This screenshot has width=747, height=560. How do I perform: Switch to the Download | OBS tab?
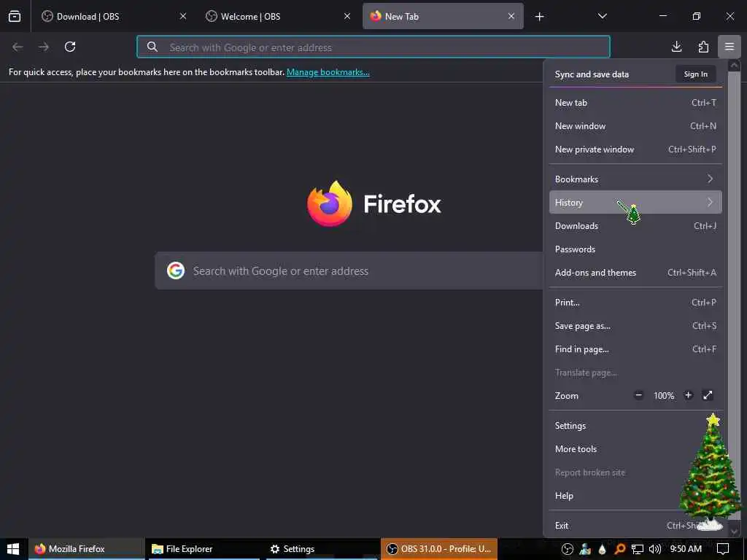[x=113, y=16]
